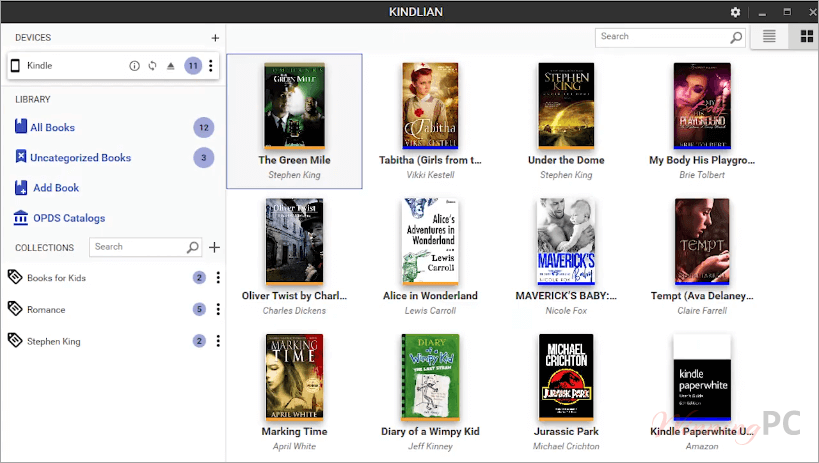Click author 'Vikki Kestell'
819x463 pixels.
(430, 175)
